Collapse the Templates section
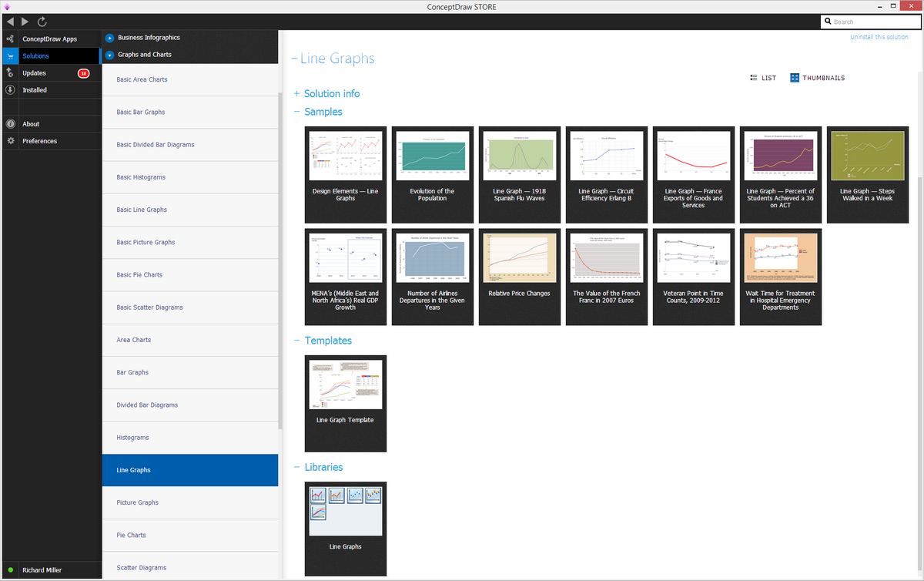This screenshot has height=581, width=924. click(x=296, y=341)
